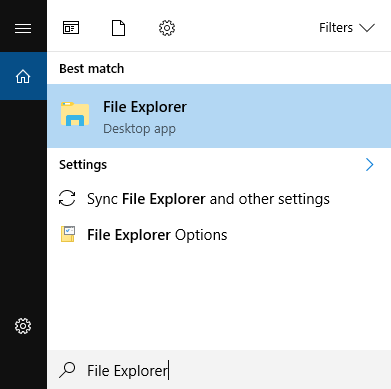Open sidebar settings gear at bottom
391x389 pixels.
click(x=23, y=326)
